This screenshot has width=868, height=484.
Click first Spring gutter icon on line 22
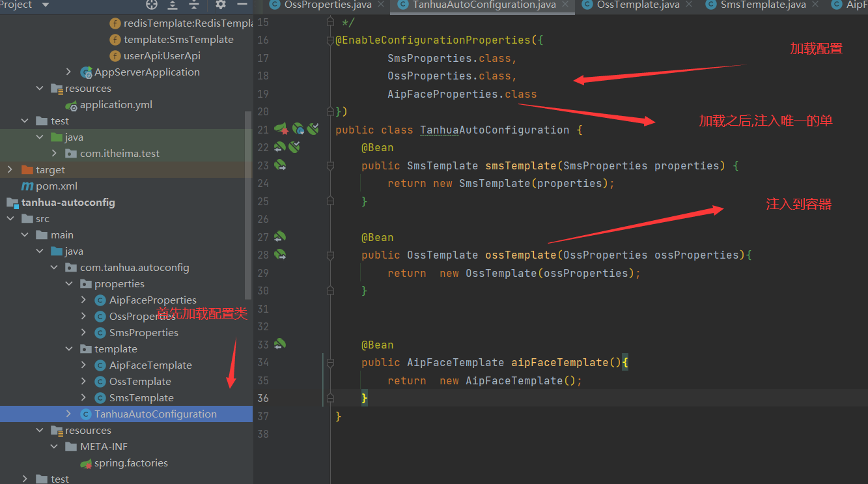point(280,147)
